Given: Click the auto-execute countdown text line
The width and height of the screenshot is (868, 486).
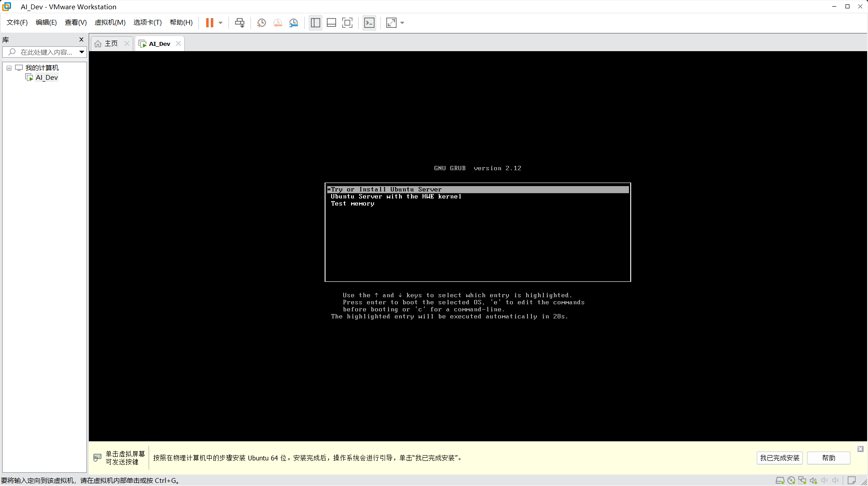Looking at the screenshot, I should coord(449,316).
